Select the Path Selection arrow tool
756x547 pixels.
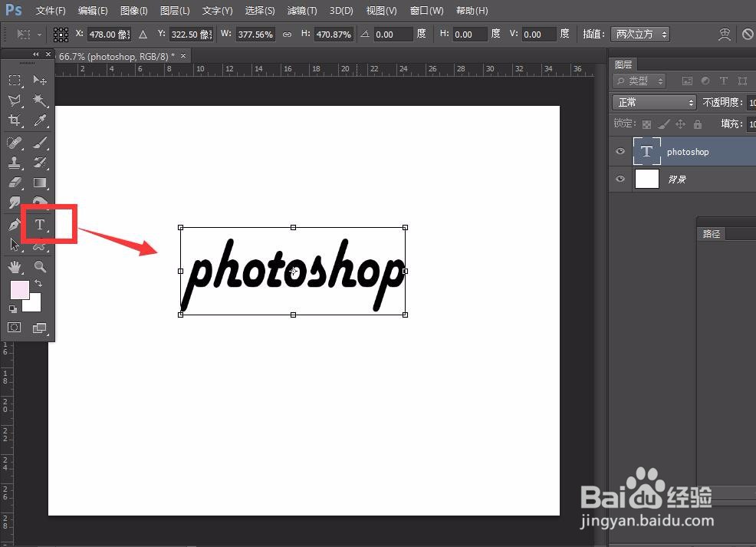15,245
